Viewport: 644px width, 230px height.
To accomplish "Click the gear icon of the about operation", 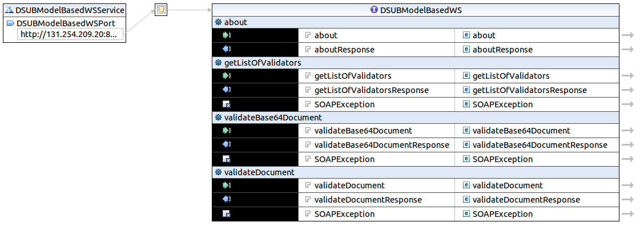I will click(218, 22).
